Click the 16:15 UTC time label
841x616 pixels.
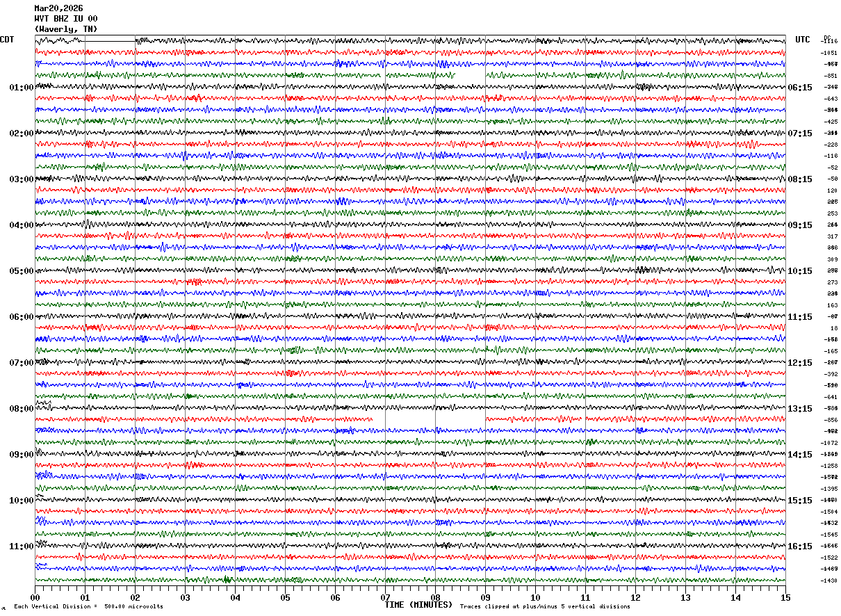pyautogui.click(x=800, y=546)
